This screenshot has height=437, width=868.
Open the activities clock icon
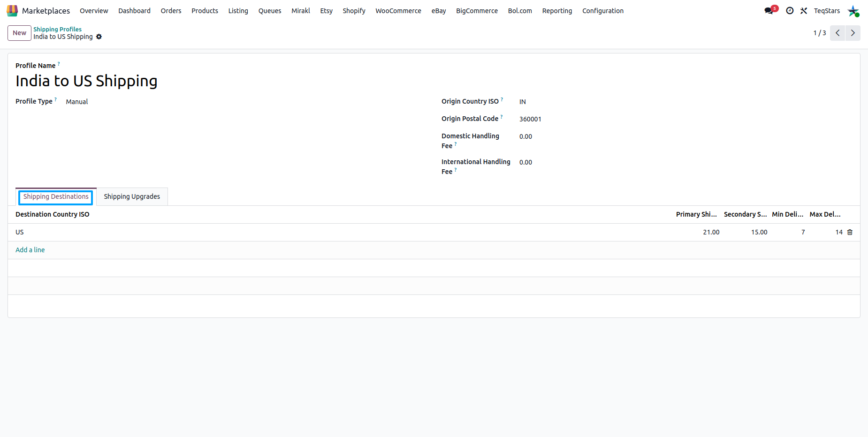pyautogui.click(x=790, y=11)
